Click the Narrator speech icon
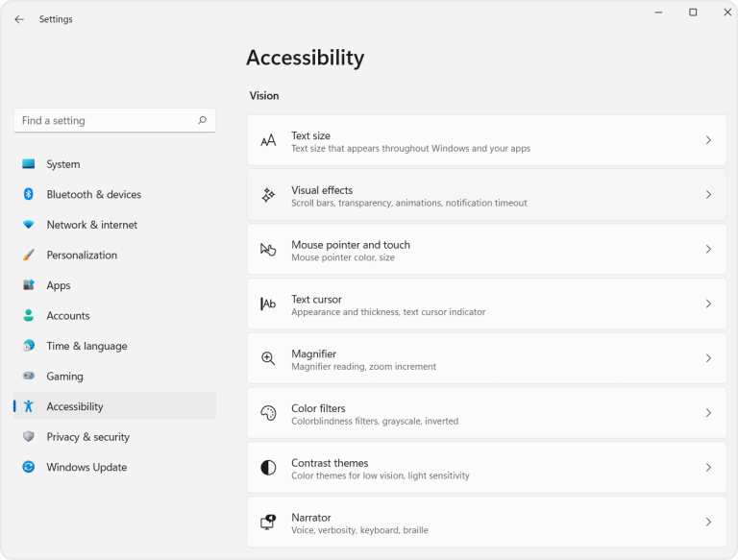 [x=268, y=523]
